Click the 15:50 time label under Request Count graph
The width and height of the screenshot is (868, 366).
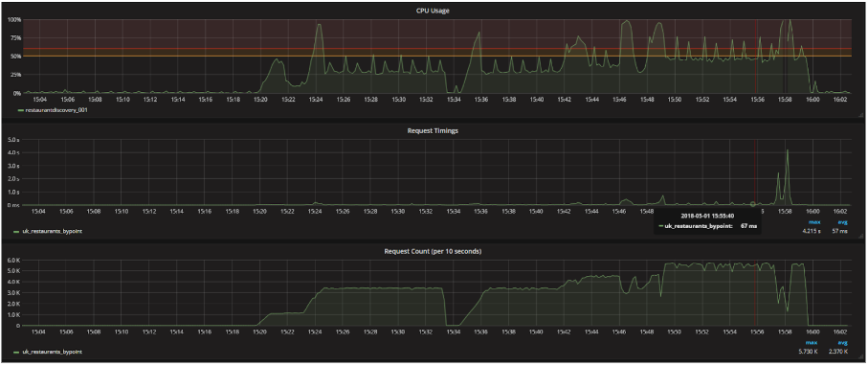(x=675, y=332)
